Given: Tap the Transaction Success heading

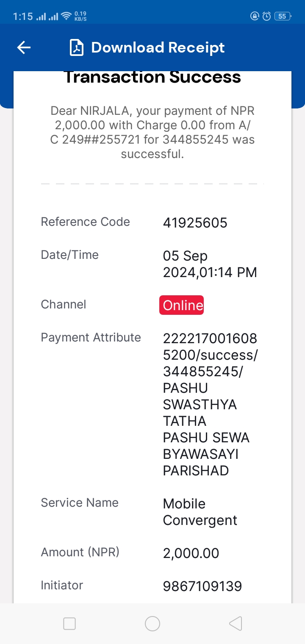Looking at the screenshot, I should [x=152, y=77].
